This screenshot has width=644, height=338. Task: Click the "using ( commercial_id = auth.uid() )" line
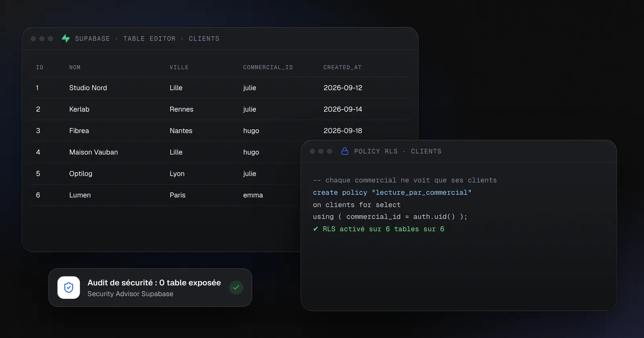(390, 217)
